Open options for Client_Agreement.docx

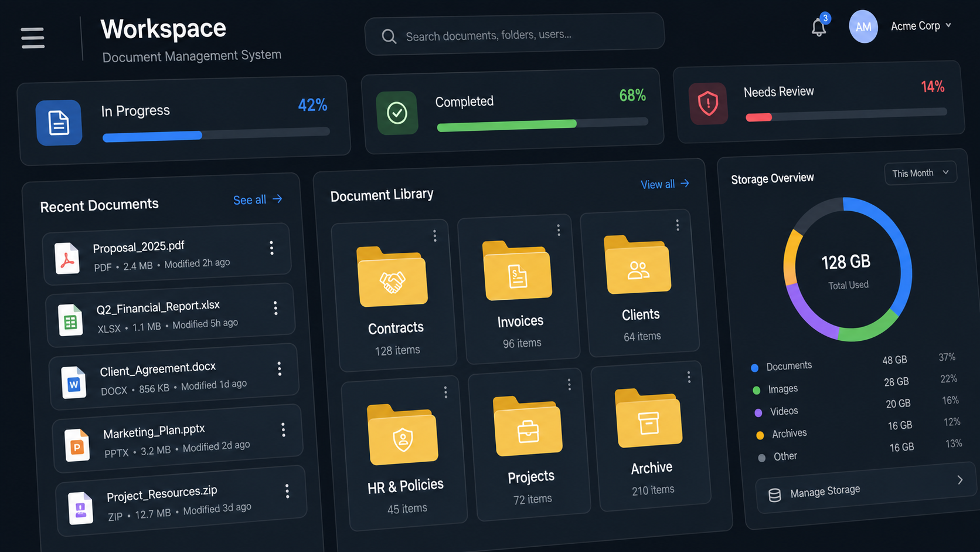click(279, 368)
